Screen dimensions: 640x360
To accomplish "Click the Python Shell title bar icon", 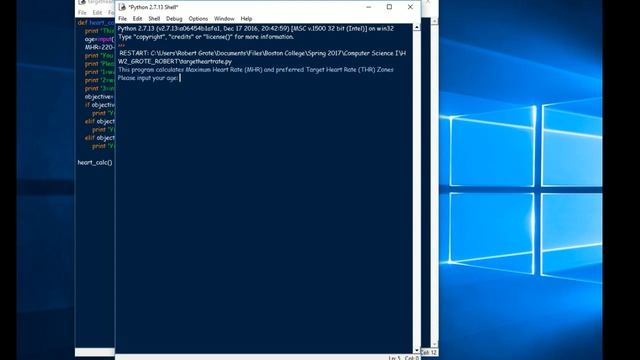I will coord(122,7).
